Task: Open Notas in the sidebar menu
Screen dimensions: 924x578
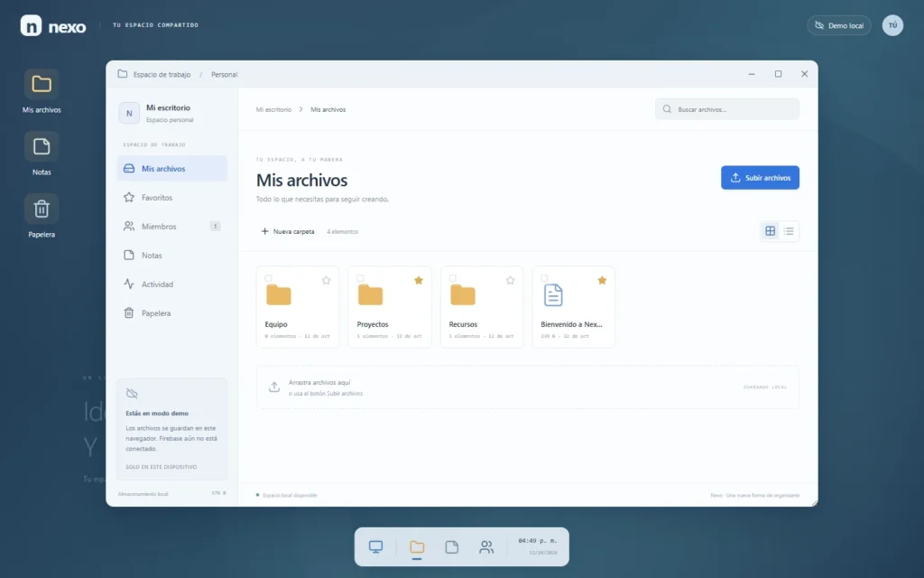Action: (x=172, y=256)
